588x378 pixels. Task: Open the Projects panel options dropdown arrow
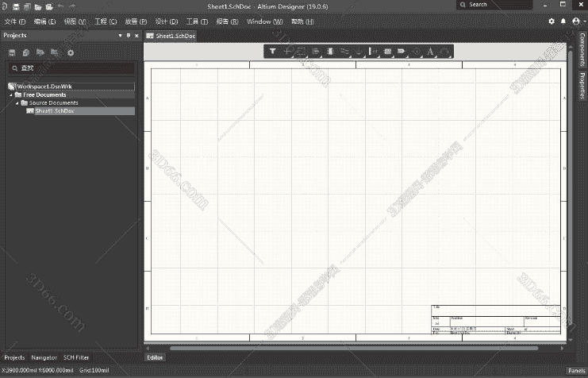(120, 36)
